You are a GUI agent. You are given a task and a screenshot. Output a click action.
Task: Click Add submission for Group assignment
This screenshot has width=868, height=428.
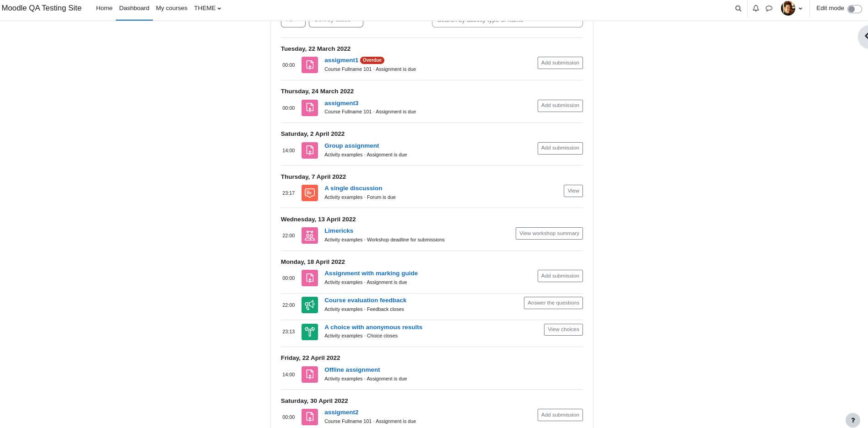[x=560, y=148]
